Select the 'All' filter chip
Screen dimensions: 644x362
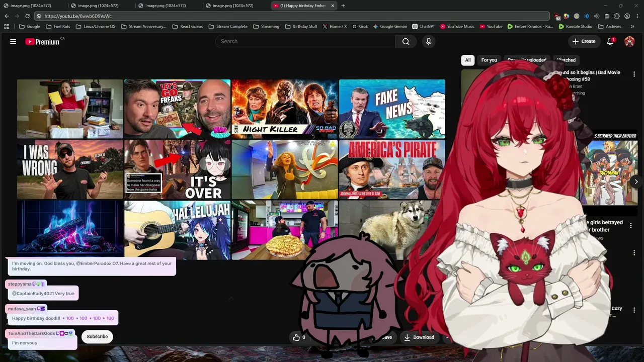pyautogui.click(x=468, y=60)
